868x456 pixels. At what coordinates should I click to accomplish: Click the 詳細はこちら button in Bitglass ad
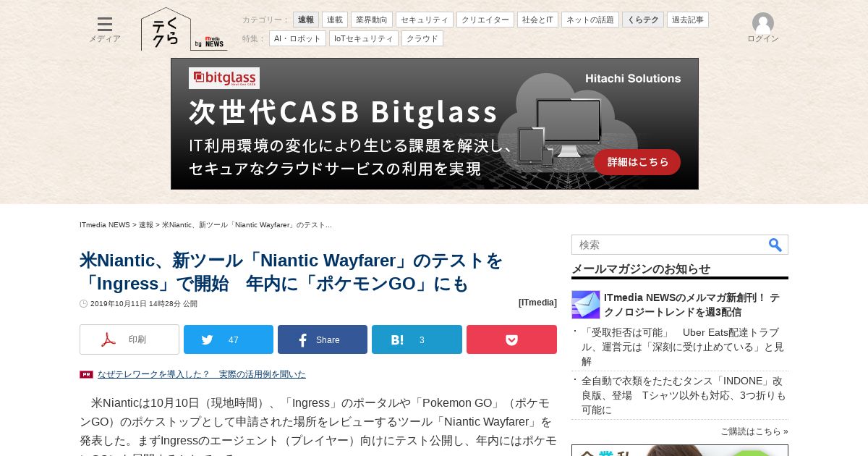[637, 162]
